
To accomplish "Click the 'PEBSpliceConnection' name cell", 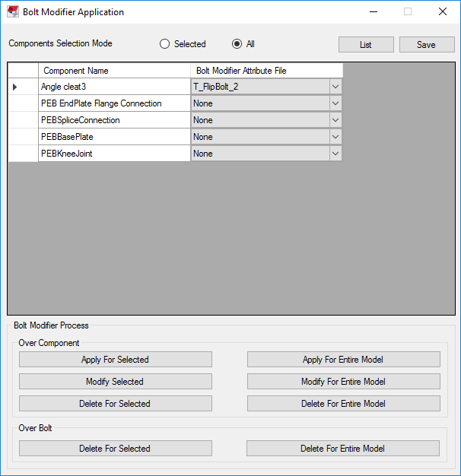I will 115,120.
